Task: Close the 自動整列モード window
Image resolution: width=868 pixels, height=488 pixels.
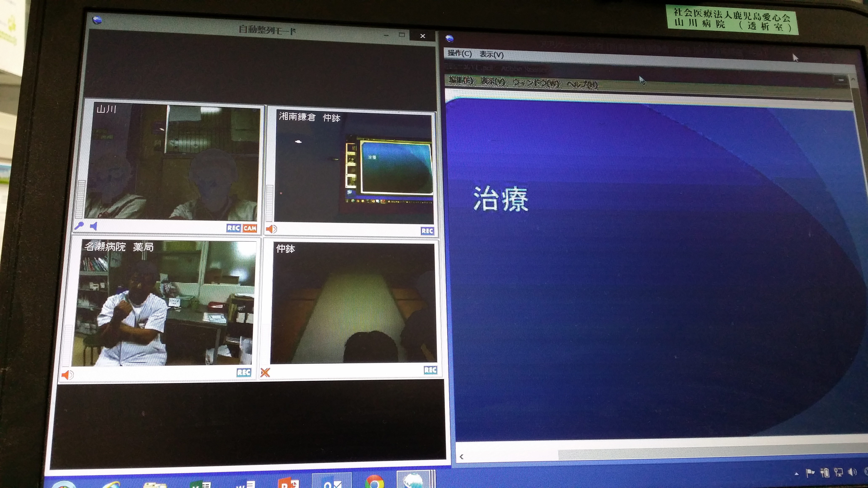Action: click(x=423, y=36)
